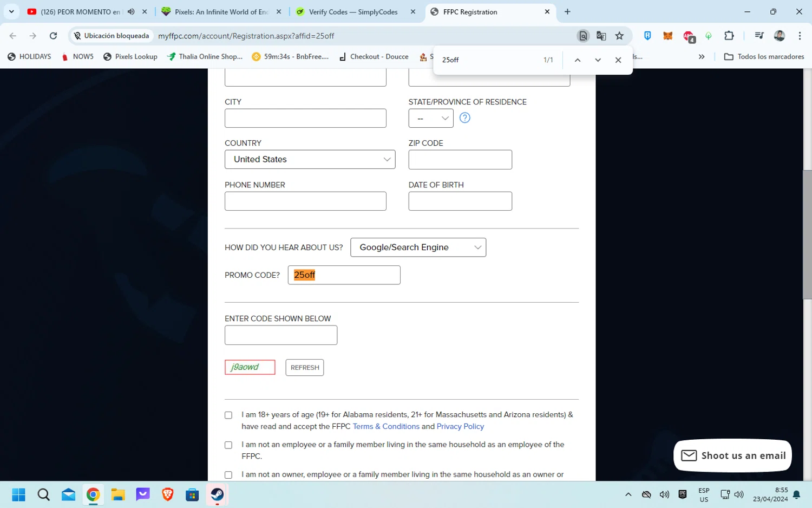This screenshot has height=508, width=812.
Task: Click the Promo Code field containing 25off
Action: coord(344,275)
